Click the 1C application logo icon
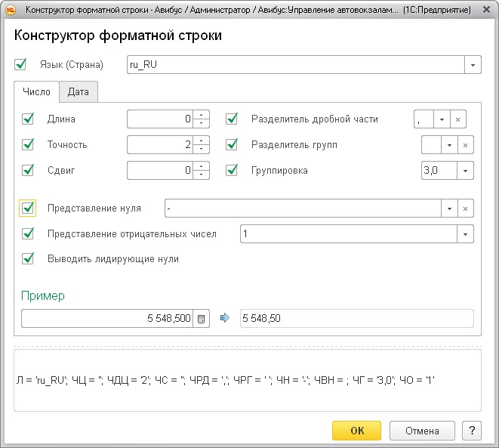The height and width of the screenshot is (448, 499). 11,10
